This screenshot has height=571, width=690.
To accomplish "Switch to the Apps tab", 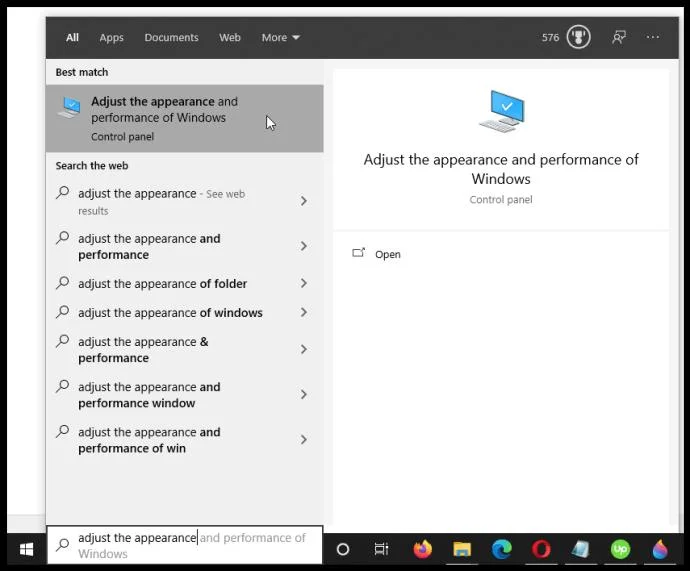I will tap(111, 38).
